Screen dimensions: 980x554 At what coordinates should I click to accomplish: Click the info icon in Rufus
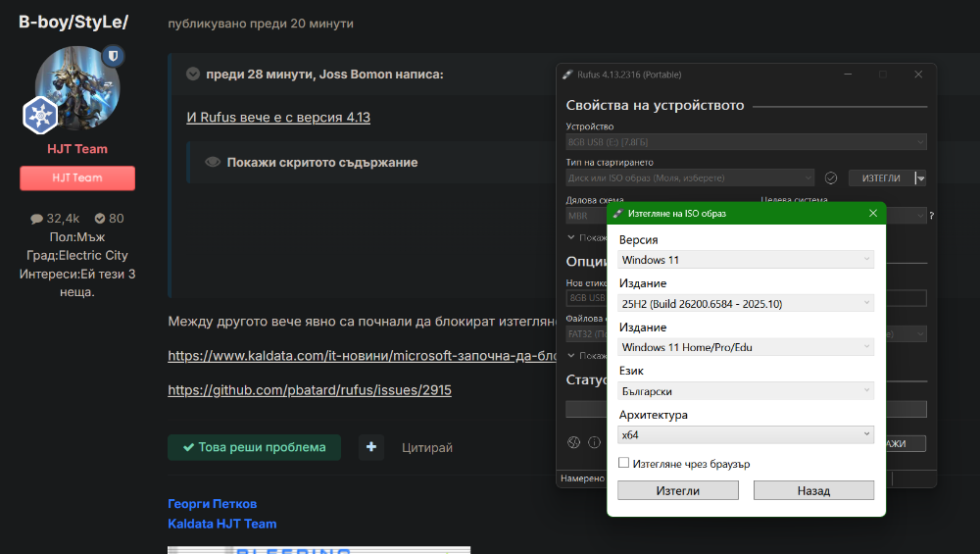(x=595, y=442)
